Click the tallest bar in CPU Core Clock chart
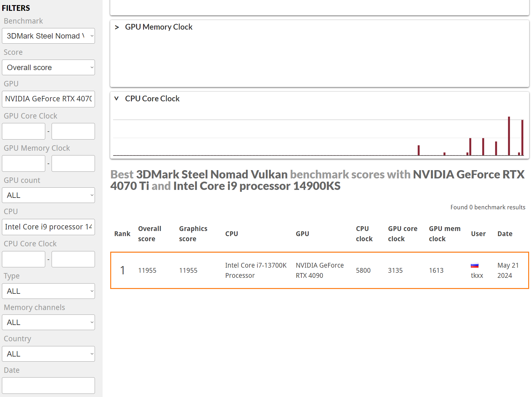Image resolution: width=532 pixels, height=397 pixels. [x=509, y=136]
